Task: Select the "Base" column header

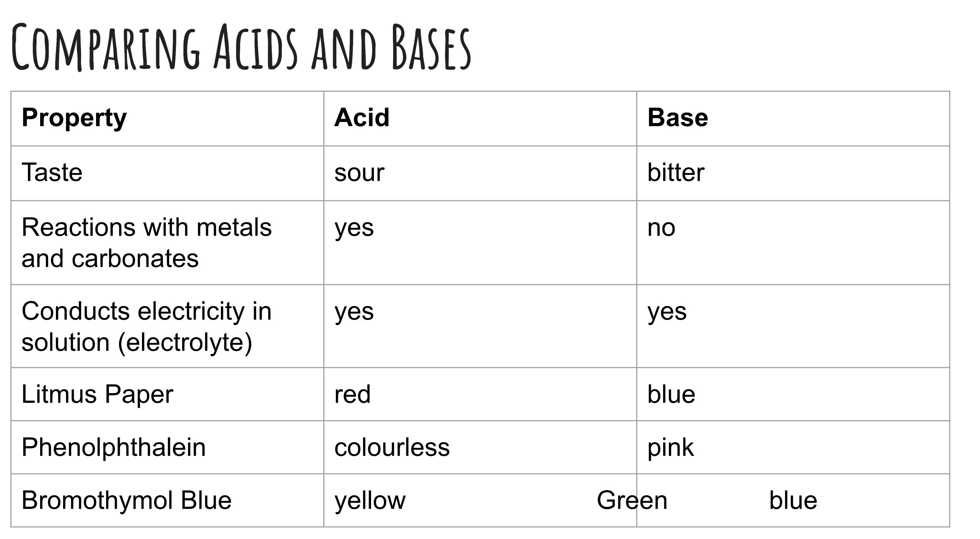Action: tap(677, 118)
